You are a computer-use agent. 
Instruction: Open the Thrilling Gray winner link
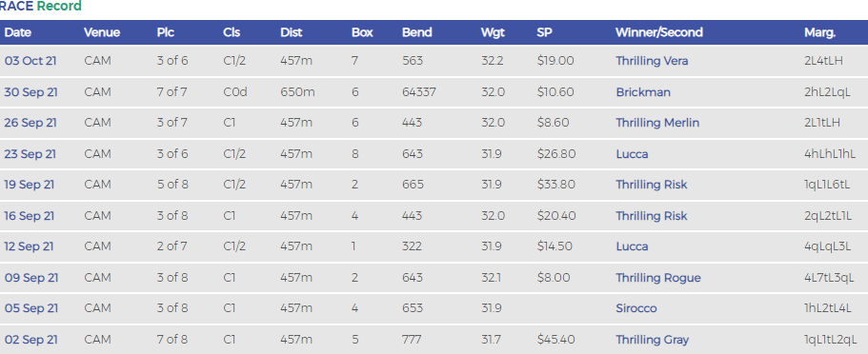(652, 340)
